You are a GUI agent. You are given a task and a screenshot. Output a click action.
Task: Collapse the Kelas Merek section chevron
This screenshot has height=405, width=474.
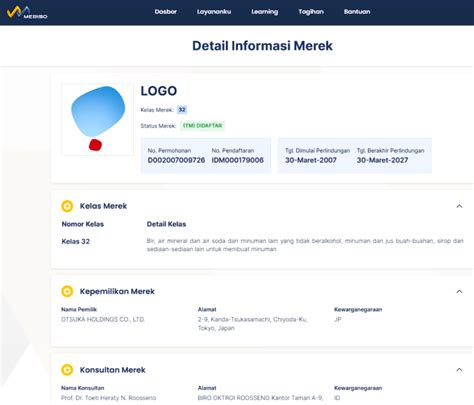tap(459, 206)
